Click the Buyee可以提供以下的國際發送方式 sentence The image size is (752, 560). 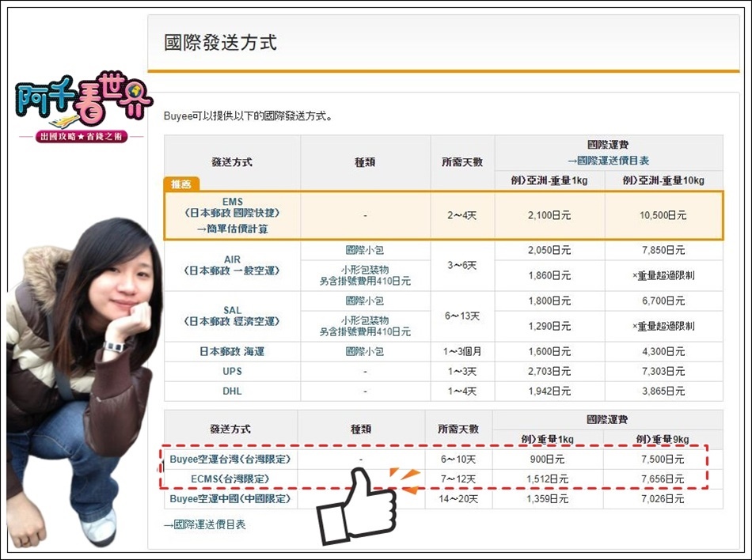coord(248,116)
